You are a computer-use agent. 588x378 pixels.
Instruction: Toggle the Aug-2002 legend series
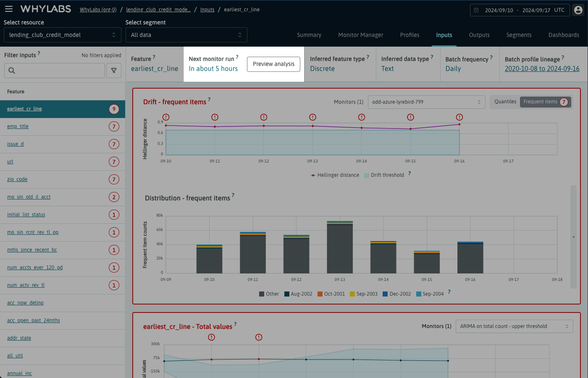pyautogui.click(x=298, y=294)
